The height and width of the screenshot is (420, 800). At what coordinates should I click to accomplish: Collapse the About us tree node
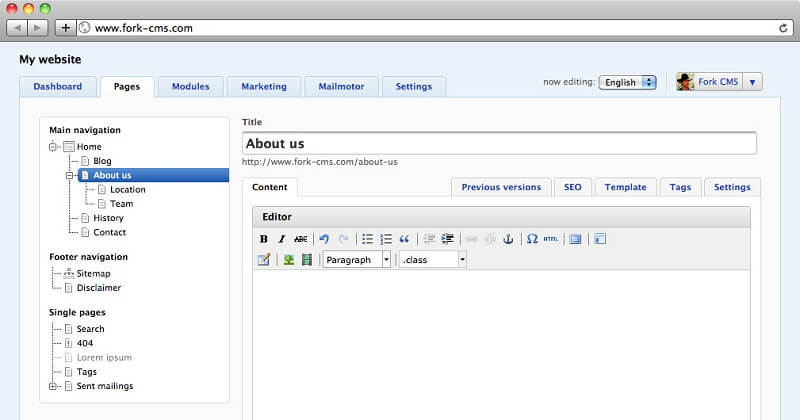pyautogui.click(x=69, y=176)
